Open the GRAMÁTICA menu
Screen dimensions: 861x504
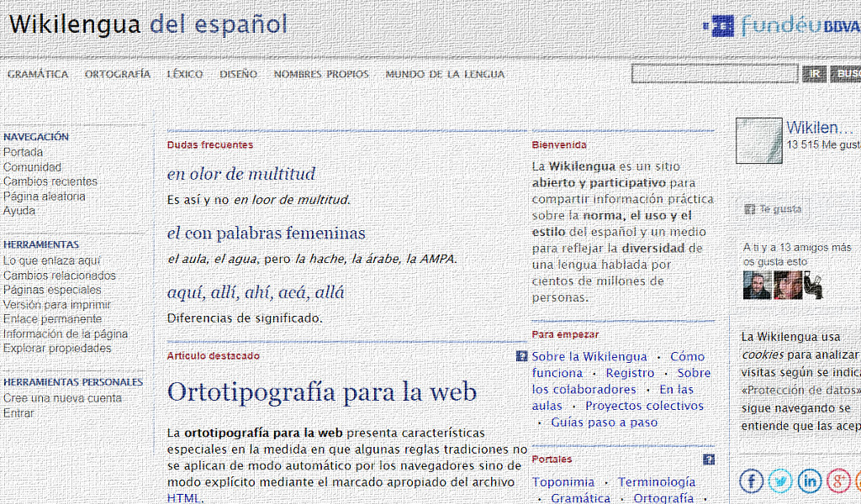click(x=38, y=74)
